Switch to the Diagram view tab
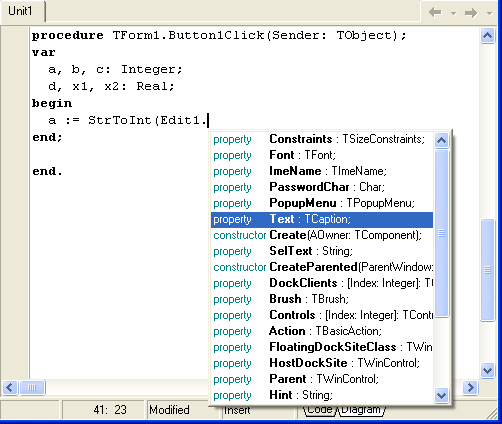502x424 pixels. coord(362,410)
